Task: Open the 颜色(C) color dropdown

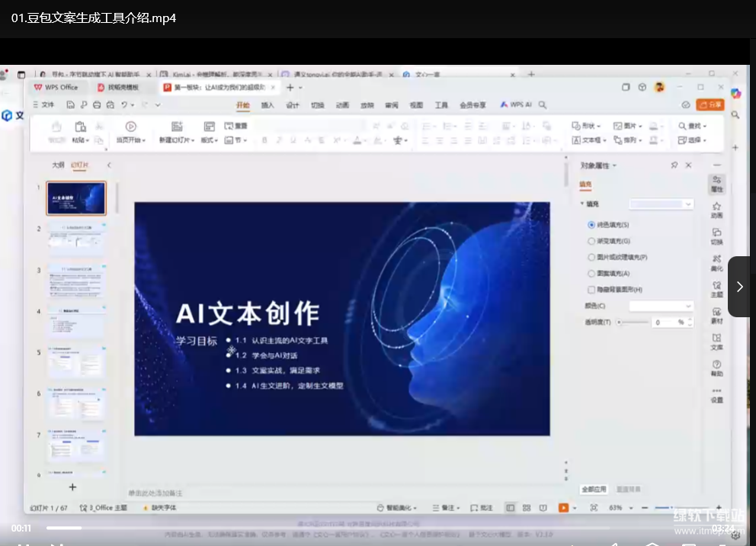Action: [x=661, y=306]
